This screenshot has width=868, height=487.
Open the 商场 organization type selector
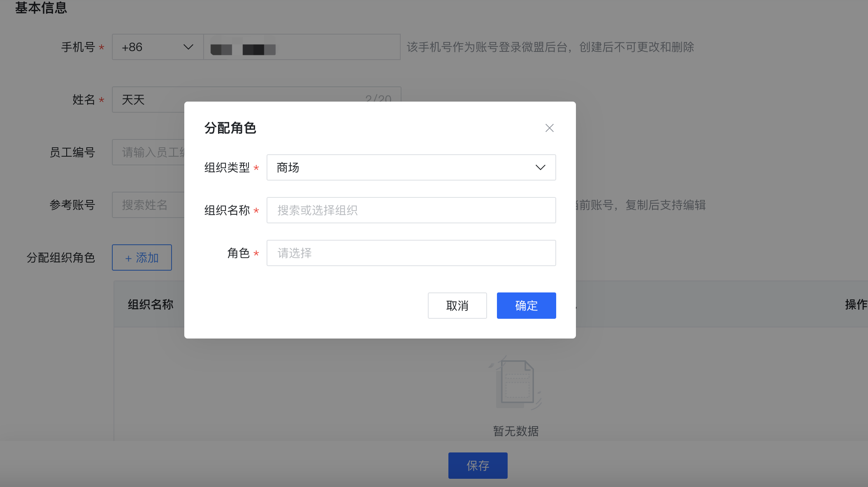click(x=411, y=167)
